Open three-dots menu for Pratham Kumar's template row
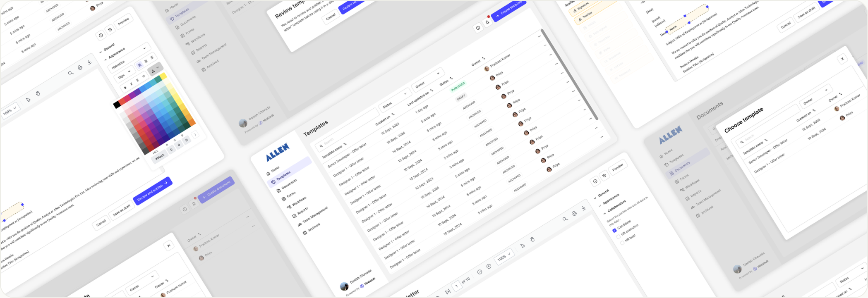This screenshot has width=868, height=298. pos(539,36)
